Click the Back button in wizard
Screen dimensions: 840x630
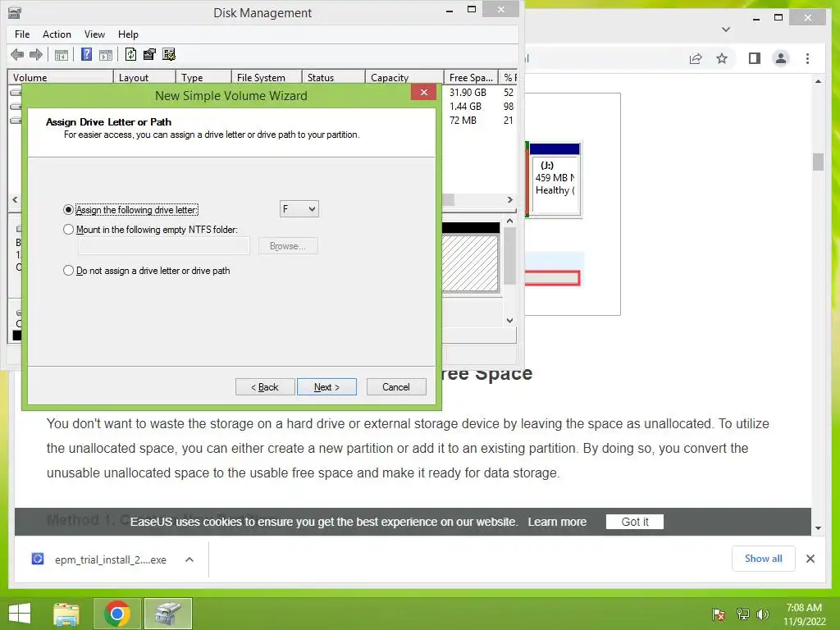point(265,387)
